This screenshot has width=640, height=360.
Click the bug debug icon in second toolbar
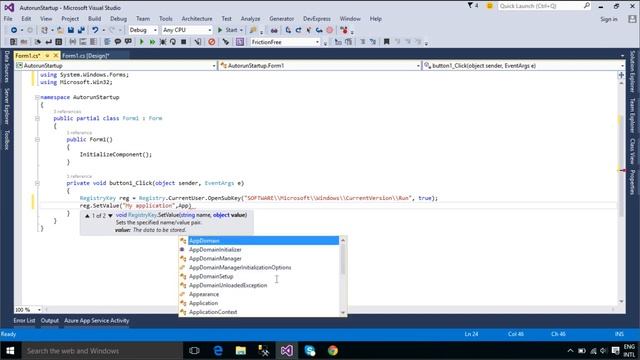click(x=162, y=42)
